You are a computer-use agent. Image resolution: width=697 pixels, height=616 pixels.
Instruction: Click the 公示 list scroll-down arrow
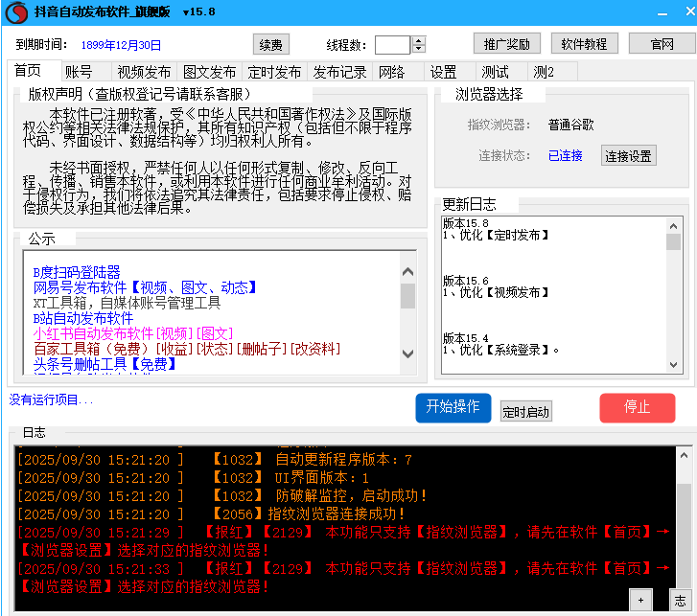[x=407, y=354]
